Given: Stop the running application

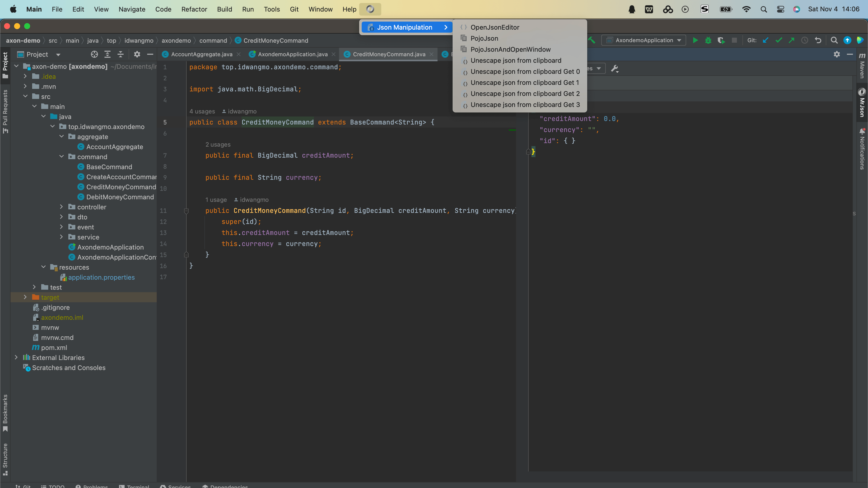Looking at the screenshot, I should pyautogui.click(x=735, y=40).
